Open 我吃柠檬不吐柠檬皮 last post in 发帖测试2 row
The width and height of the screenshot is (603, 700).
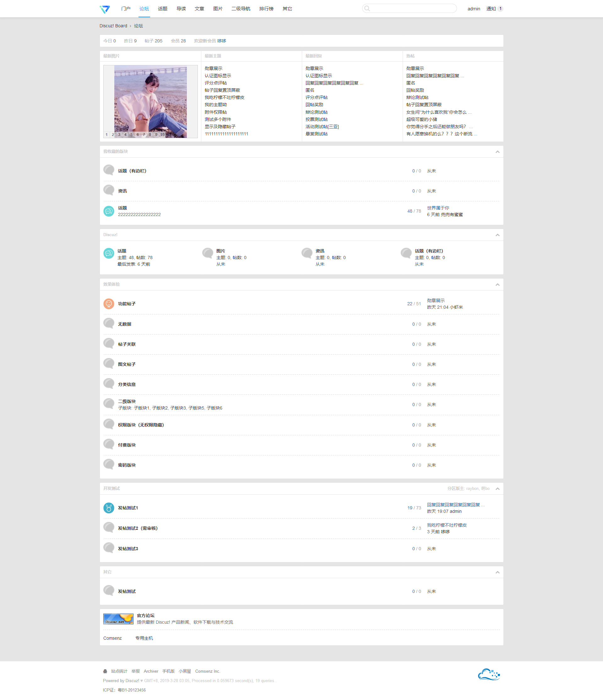(447, 525)
